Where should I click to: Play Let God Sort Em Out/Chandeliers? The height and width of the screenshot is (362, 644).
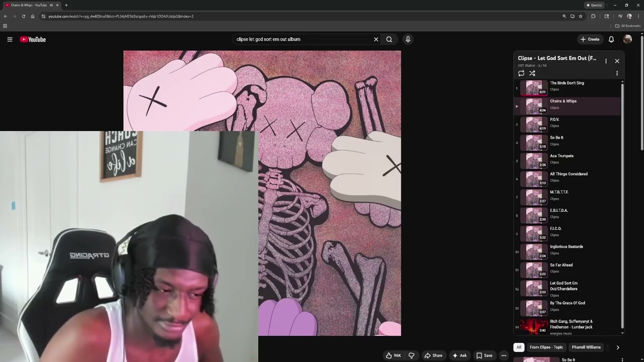567,289
